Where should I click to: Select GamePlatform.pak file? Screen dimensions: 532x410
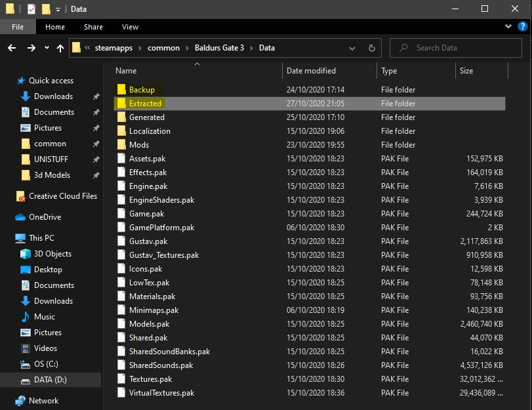pyautogui.click(x=161, y=228)
